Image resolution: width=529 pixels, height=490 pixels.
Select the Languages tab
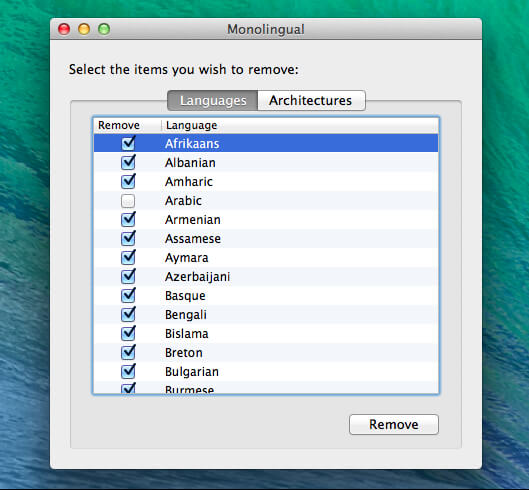213,101
